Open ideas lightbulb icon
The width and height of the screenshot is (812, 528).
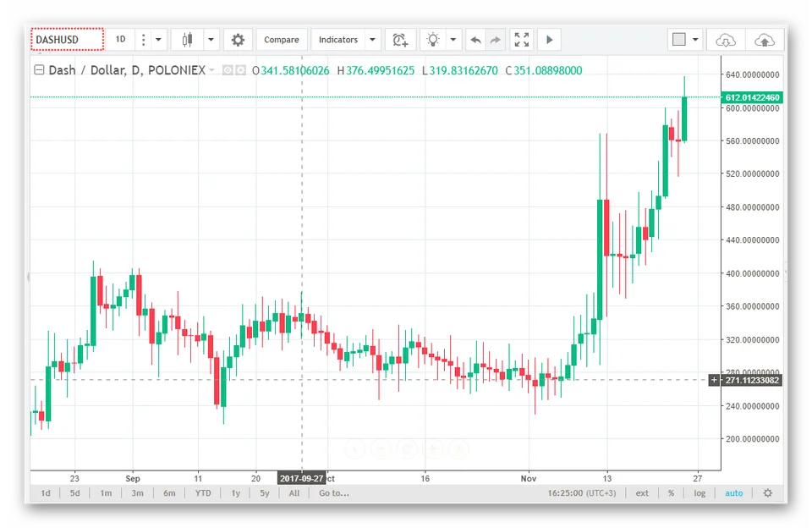click(x=433, y=40)
